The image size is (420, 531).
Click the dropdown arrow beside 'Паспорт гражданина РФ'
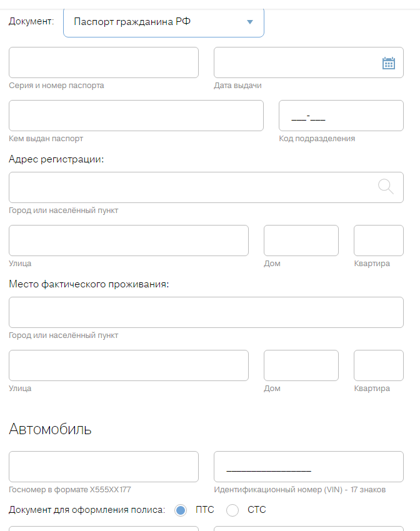click(250, 22)
